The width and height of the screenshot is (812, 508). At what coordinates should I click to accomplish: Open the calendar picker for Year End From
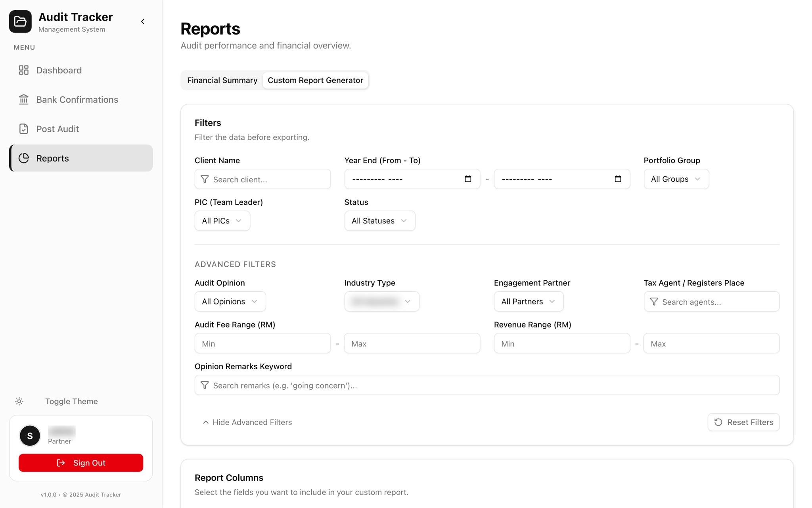(468, 179)
